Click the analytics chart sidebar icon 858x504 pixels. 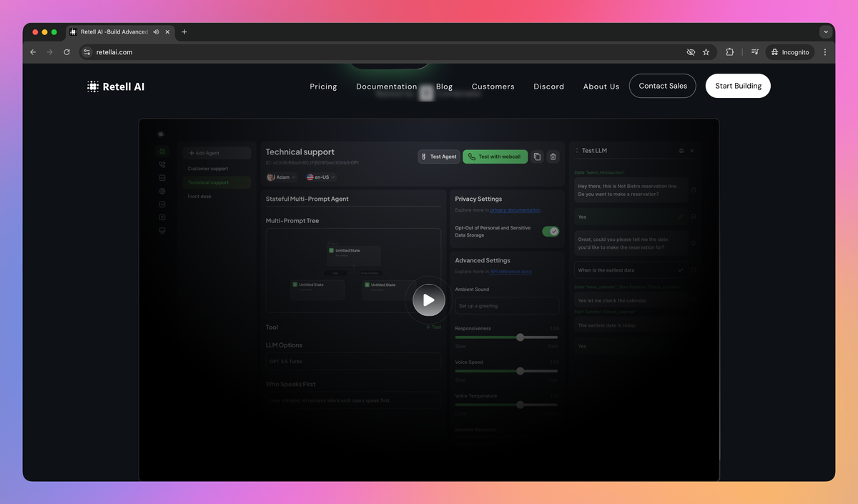pos(162,204)
